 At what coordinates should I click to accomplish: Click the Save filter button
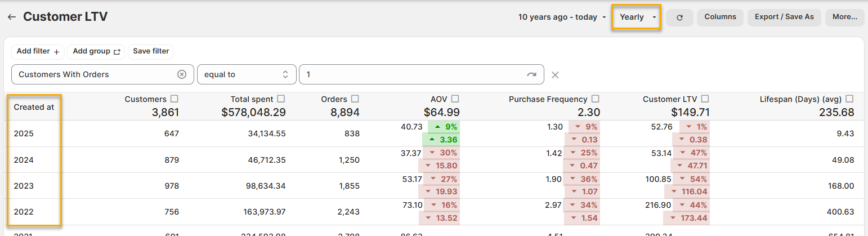151,51
